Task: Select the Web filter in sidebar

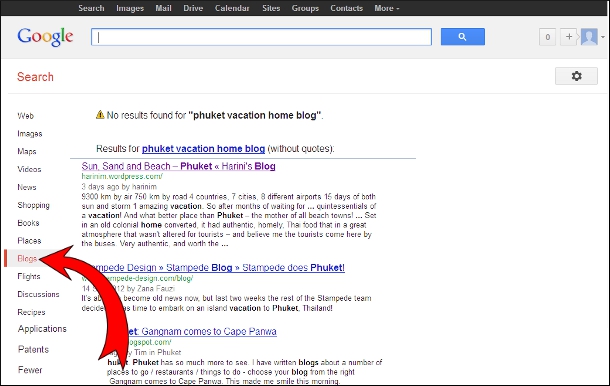Action: pyautogui.click(x=26, y=116)
